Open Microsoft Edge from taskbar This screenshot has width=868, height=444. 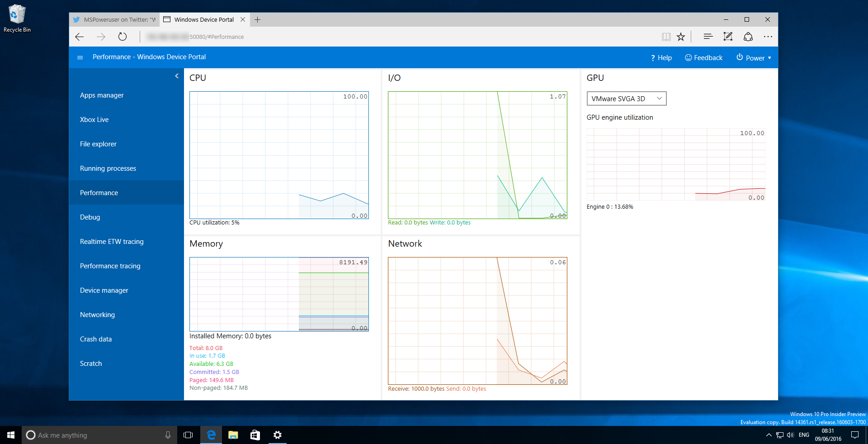pos(211,435)
